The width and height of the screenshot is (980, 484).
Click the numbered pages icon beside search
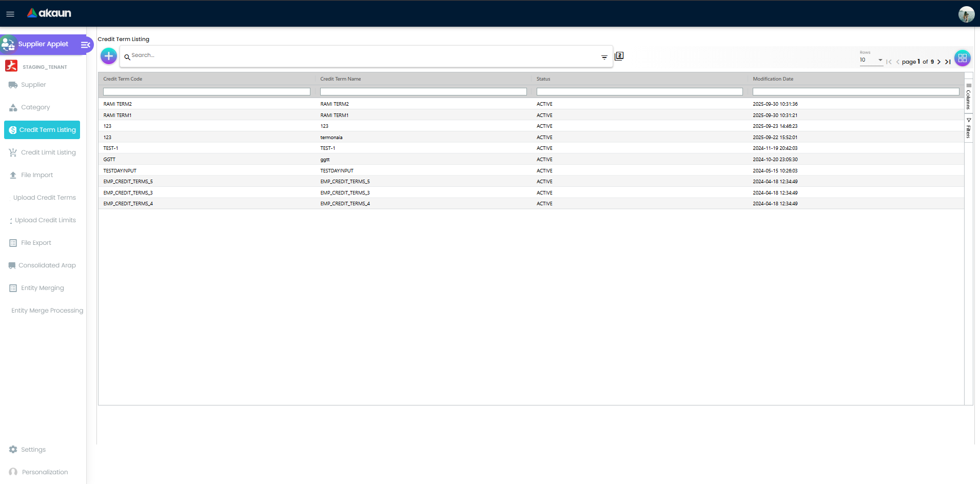[619, 56]
